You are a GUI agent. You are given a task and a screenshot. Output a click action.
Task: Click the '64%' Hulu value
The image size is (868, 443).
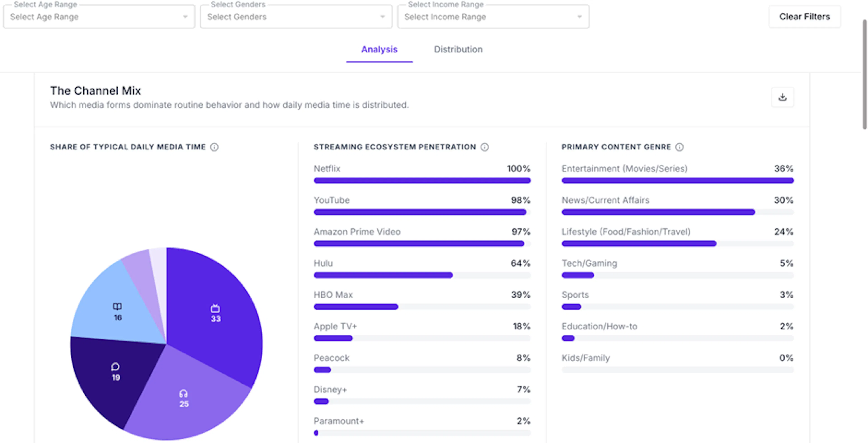click(x=521, y=263)
